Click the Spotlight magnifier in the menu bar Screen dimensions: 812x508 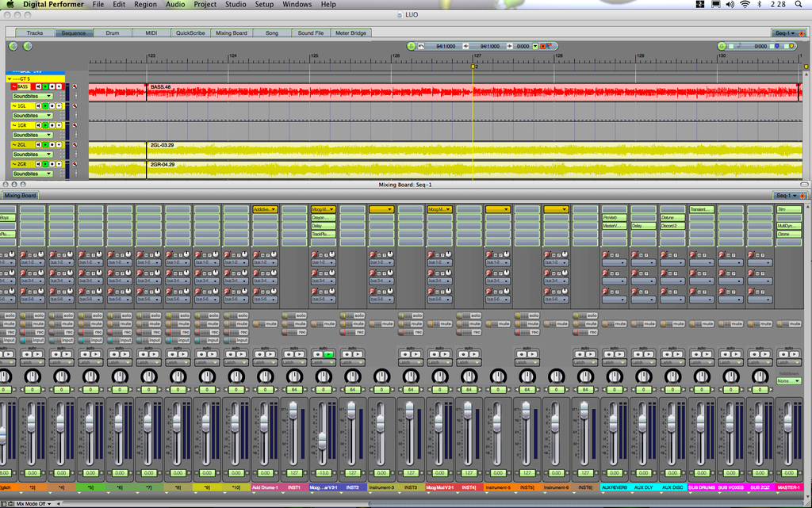[x=799, y=4]
